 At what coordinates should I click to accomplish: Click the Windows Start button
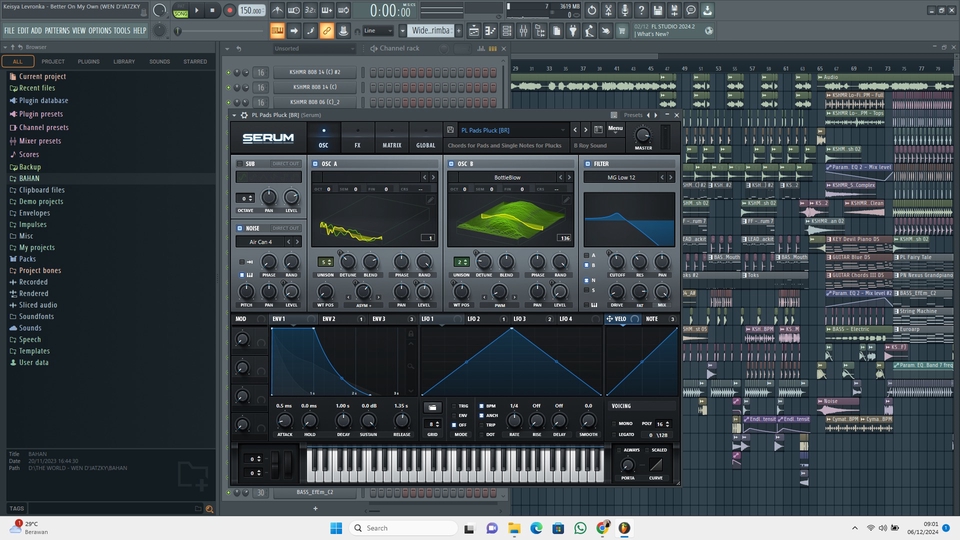click(336, 528)
